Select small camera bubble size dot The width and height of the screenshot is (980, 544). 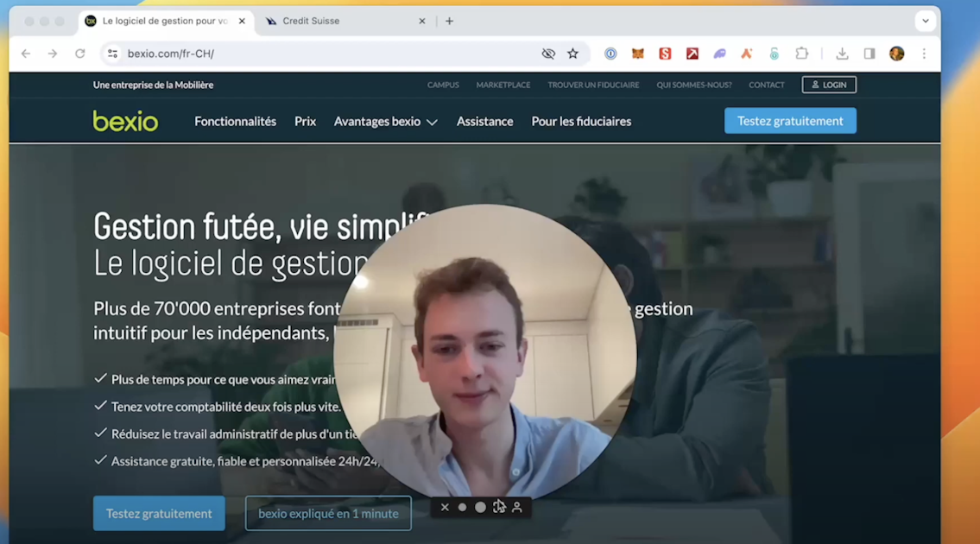tap(463, 507)
